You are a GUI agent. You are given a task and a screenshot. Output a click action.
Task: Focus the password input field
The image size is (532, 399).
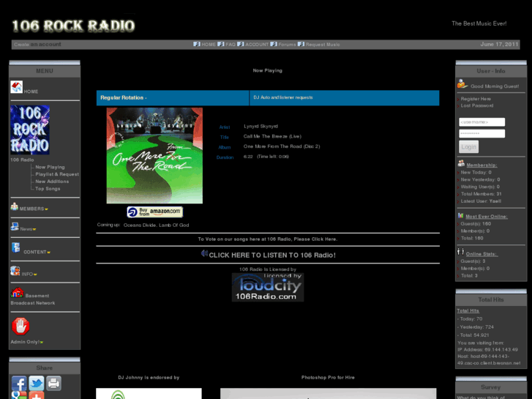[x=482, y=133]
